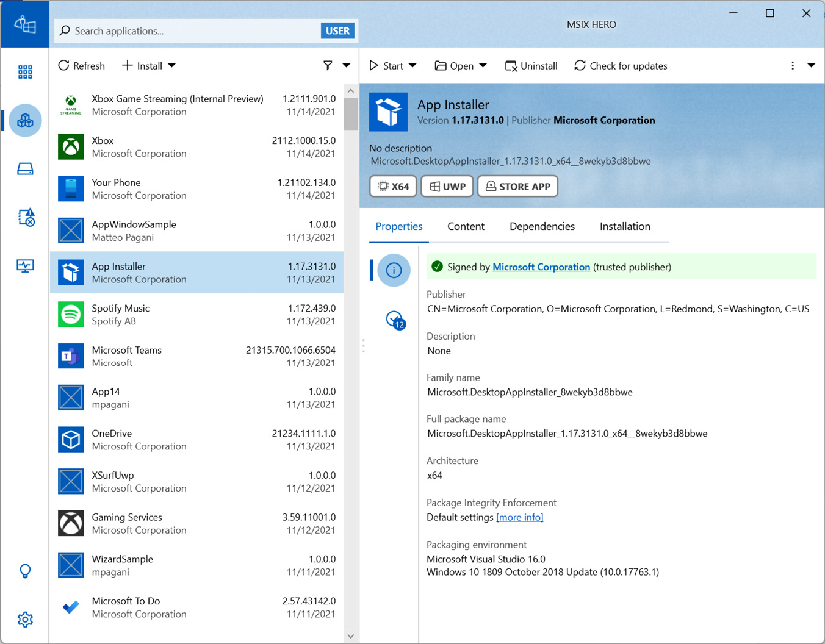Select the OneDrive list row
This screenshot has width=825, height=644.
[x=196, y=440]
